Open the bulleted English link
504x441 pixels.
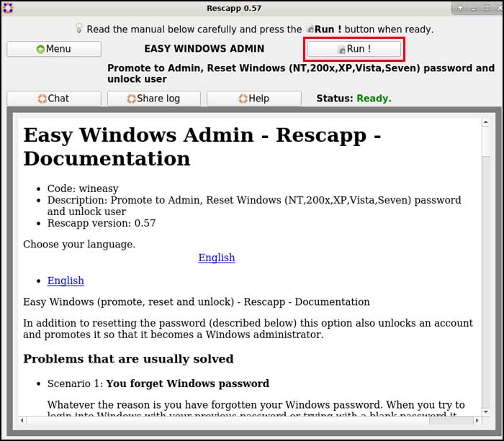pyautogui.click(x=66, y=281)
